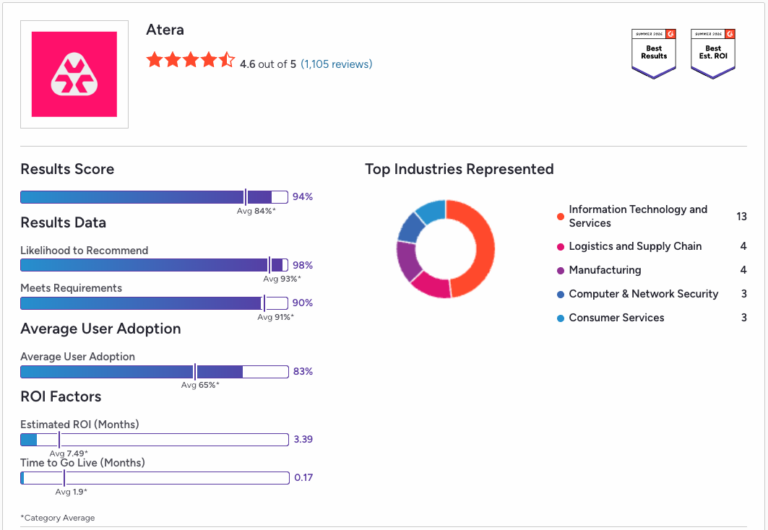Click the 'Avg 91%*' marker label
The width and height of the screenshot is (768, 530).
[276, 317]
